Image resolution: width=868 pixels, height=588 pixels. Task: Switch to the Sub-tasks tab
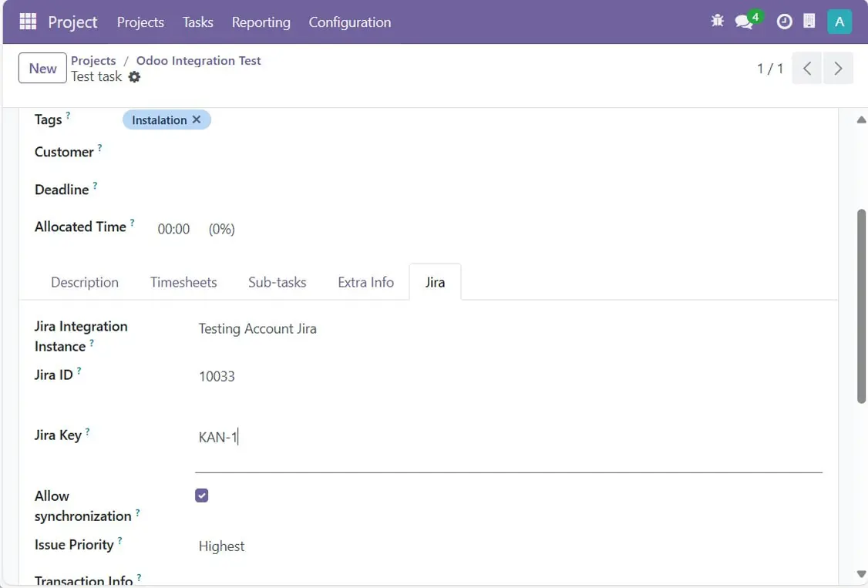click(x=277, y=282)
